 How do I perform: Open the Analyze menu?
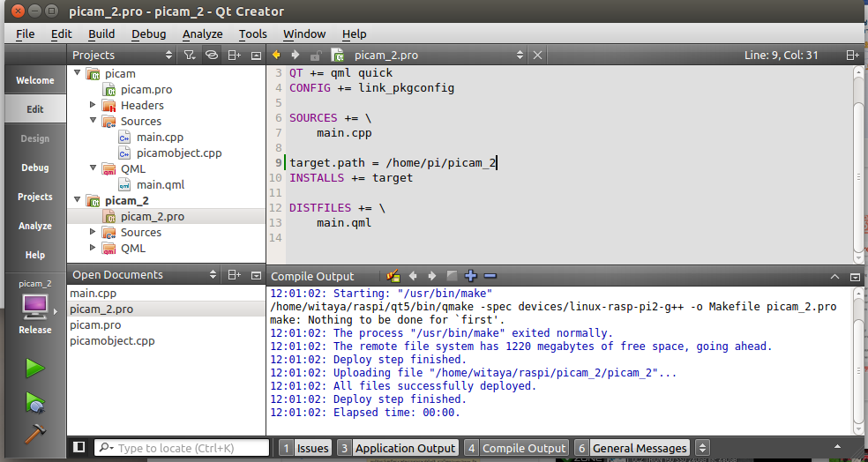click(203, 34)
